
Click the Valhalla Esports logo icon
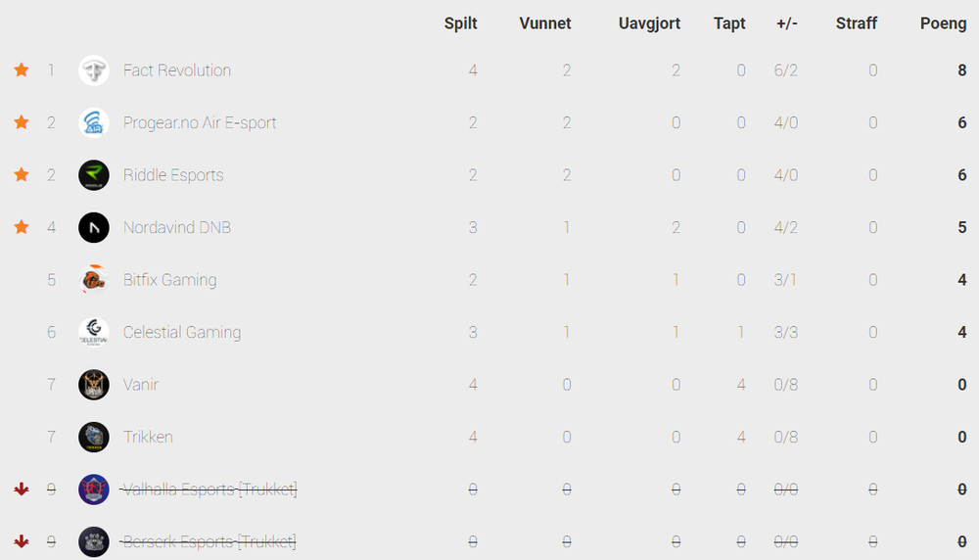coord(94,490)
